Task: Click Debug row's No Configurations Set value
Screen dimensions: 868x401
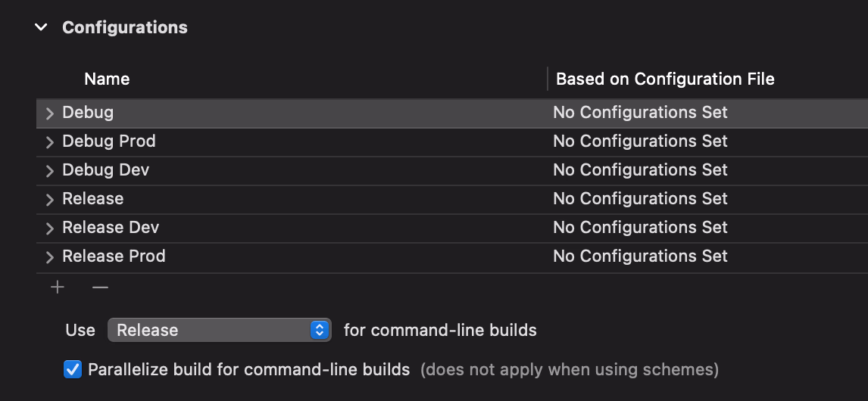Action: [x=640, y=113]
